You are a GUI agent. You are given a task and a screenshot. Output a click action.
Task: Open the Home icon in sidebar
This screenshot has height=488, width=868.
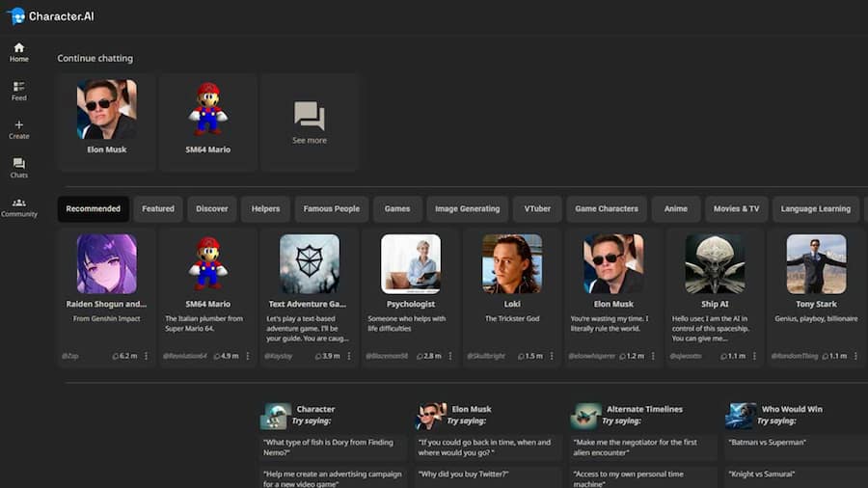pyautogui.click(x=18, y=48)
